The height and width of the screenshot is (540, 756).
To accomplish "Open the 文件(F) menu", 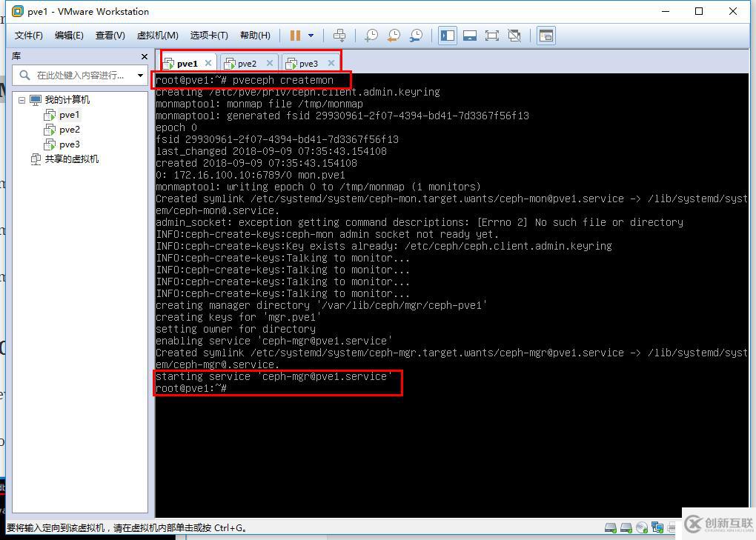I will (x=28, y=35).
